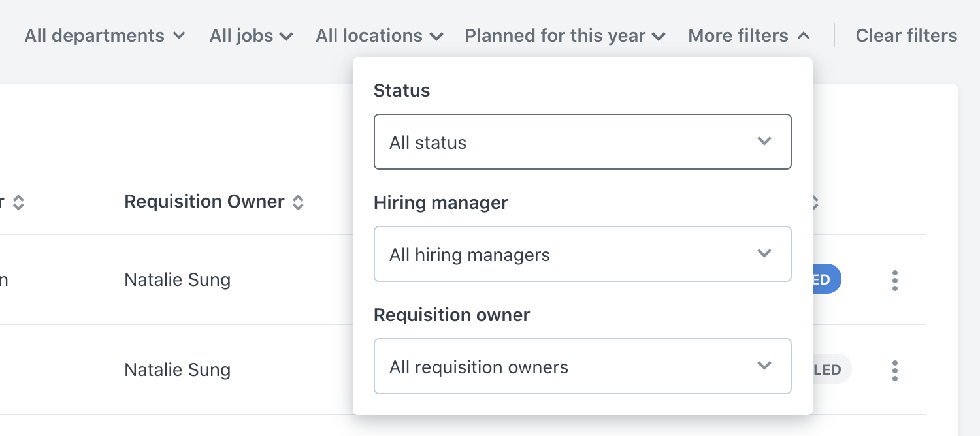Select Natalie Sung in the first table row
This screenshot has width=980, height=436.
click(176, 279)
